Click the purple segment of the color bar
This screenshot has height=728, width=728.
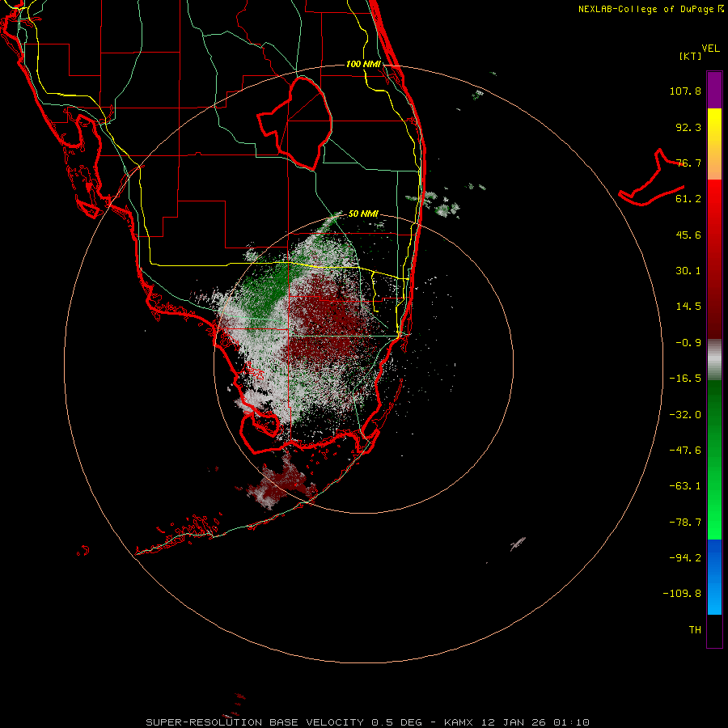714,90
